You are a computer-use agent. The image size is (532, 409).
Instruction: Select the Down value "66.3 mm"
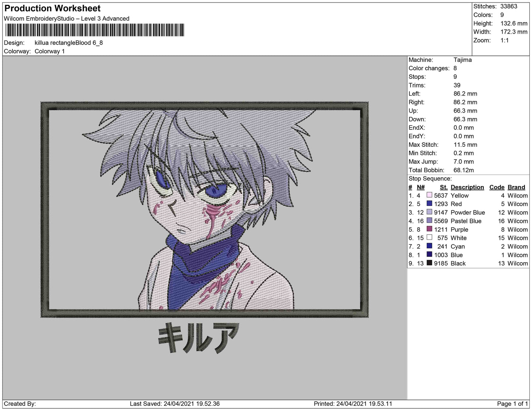[x=465, y=119]
